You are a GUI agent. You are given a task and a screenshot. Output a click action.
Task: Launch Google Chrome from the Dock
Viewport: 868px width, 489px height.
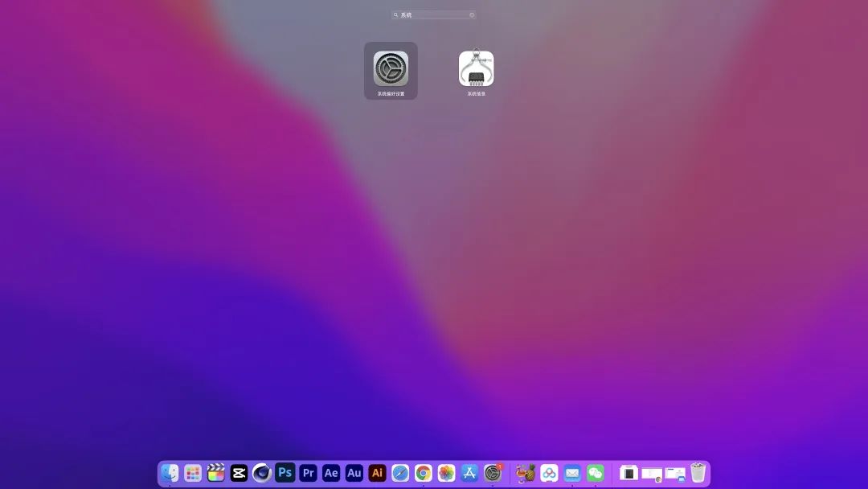pos(424,473)
